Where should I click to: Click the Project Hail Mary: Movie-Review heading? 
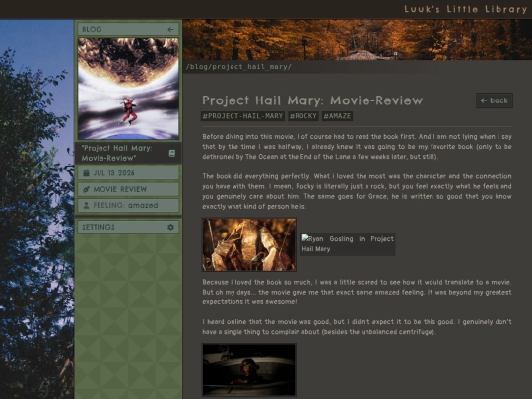[312, 100]
